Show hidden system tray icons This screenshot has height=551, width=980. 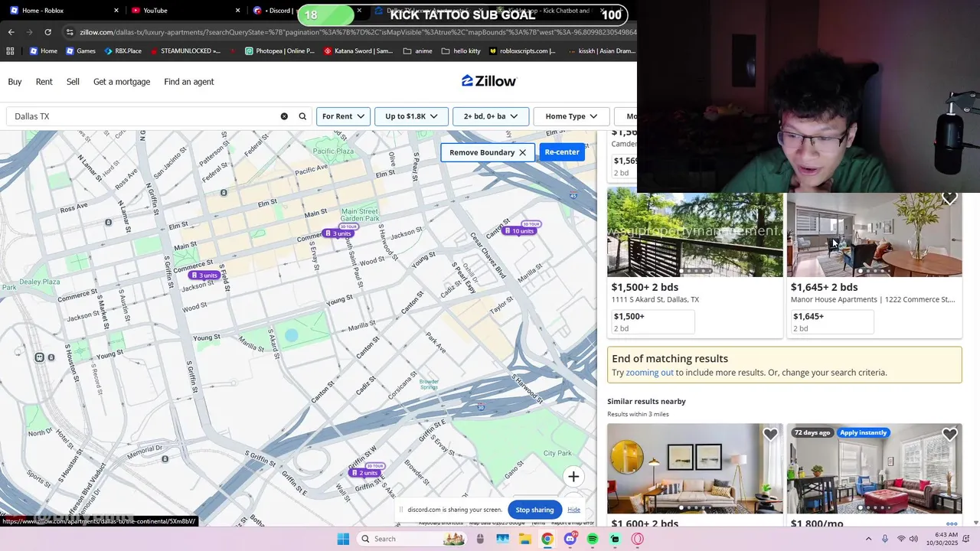coord(868,539)
